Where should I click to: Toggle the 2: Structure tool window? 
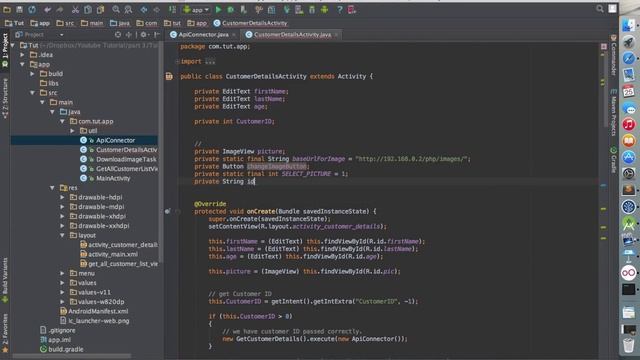click(x=5, y=98)
